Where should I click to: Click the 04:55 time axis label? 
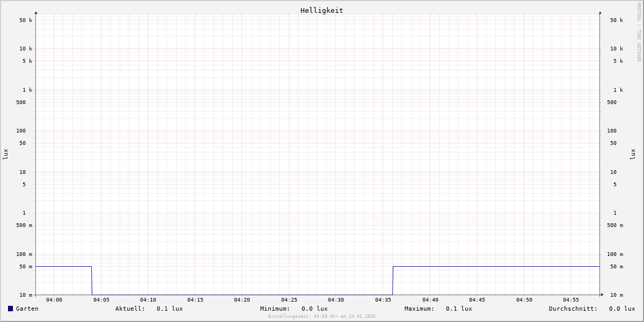[x=571, y=300]
